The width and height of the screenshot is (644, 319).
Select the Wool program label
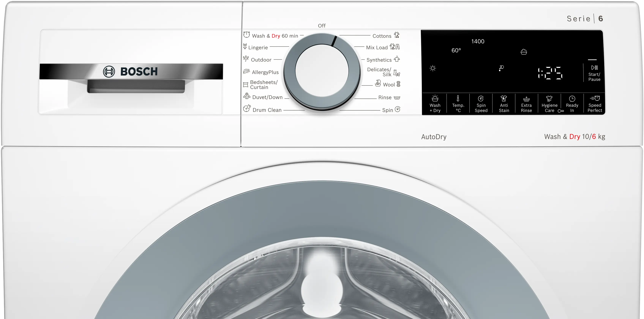[x=389, y=85]
